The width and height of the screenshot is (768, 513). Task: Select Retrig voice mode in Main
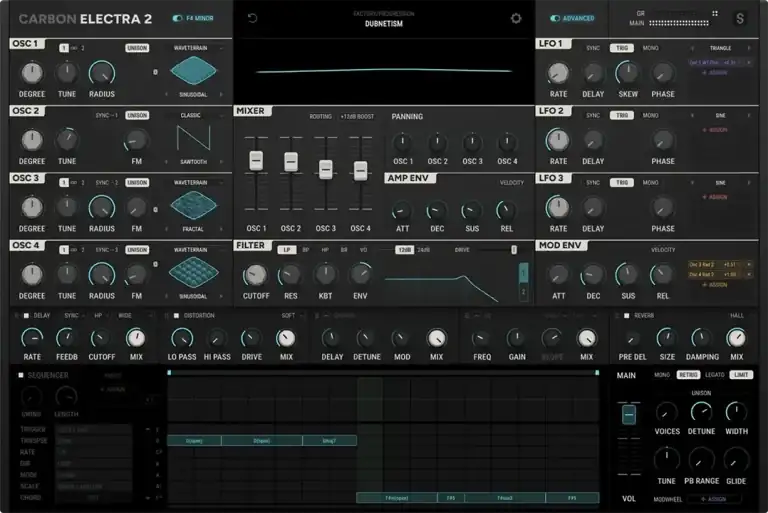pyautogui.click(x=688, y=375)
